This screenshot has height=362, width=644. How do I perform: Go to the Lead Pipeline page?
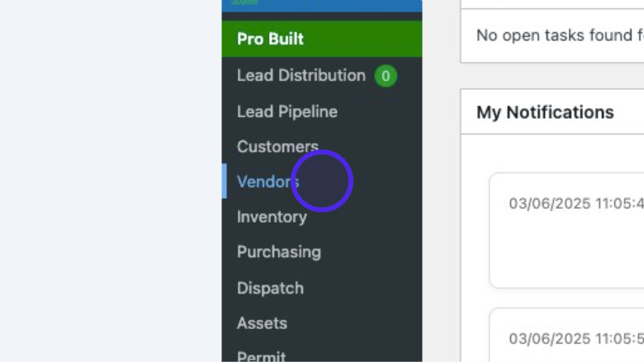(287, 111)
